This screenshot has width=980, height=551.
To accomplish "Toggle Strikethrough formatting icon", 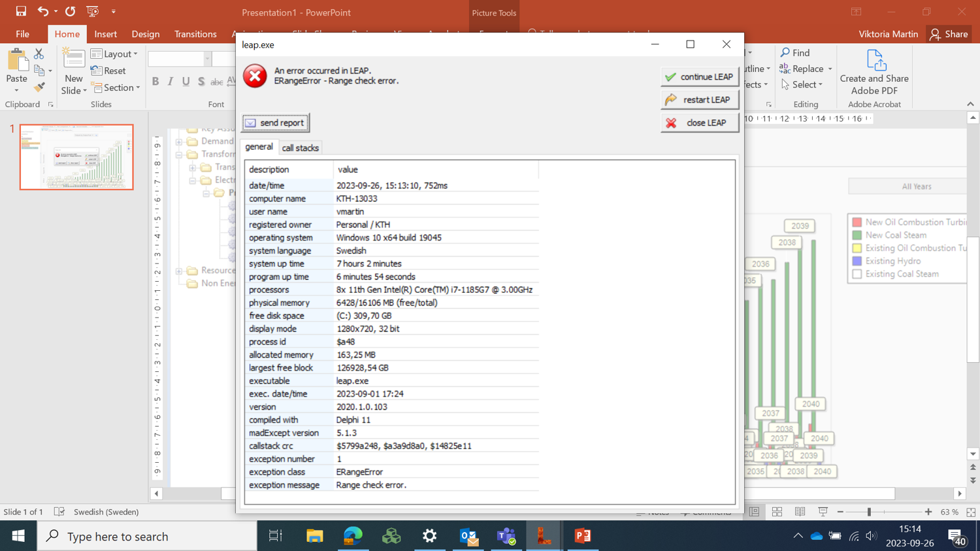I will [x=216, y=82].
